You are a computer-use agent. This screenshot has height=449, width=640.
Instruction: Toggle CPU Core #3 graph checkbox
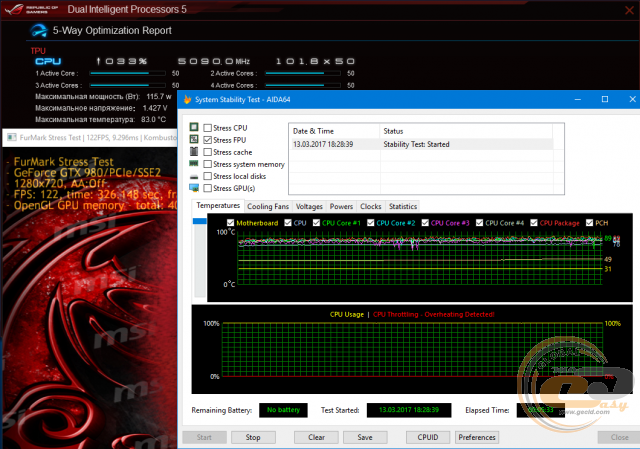click(x=425, y=222)
